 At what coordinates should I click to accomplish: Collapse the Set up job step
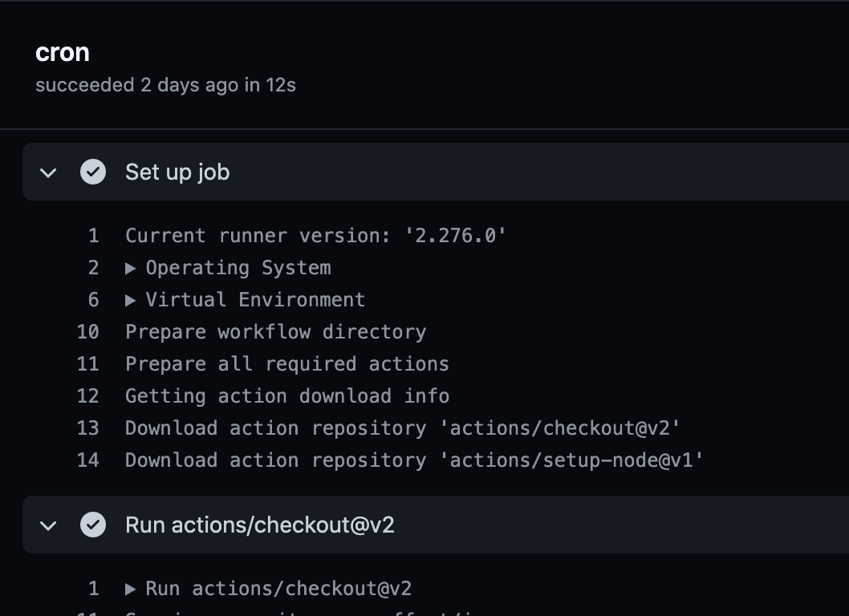[48, 172]
